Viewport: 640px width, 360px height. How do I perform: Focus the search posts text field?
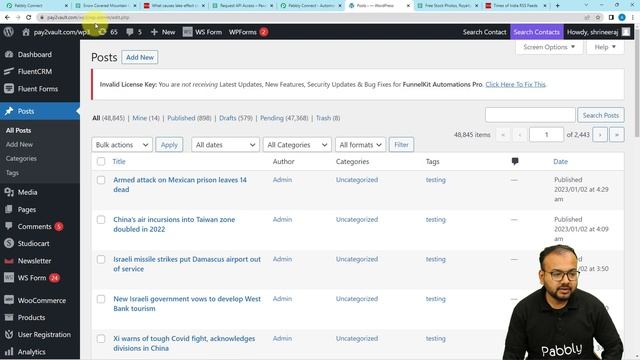(530, 115)
